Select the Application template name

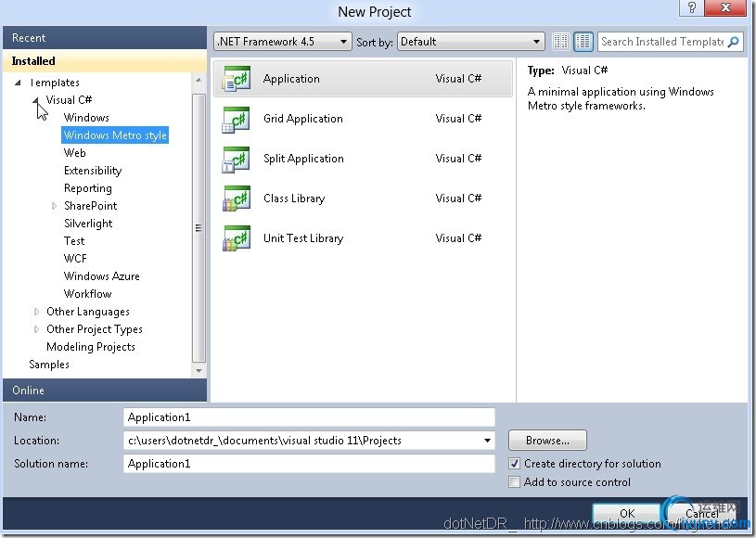tap(291, 79)
